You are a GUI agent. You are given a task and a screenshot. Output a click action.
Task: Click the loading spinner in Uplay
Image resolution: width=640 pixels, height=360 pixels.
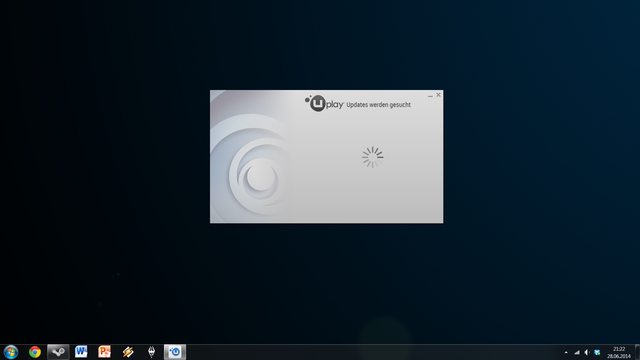[372, 157]
